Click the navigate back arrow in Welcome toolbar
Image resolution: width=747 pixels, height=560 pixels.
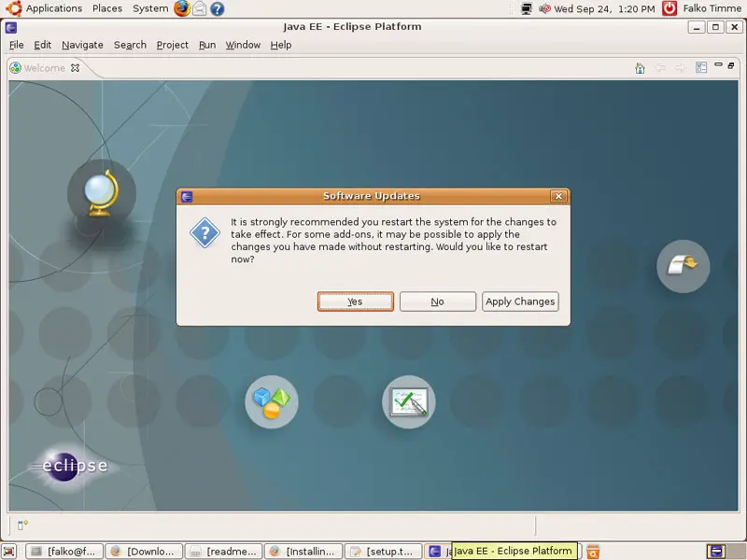(660, 68)
